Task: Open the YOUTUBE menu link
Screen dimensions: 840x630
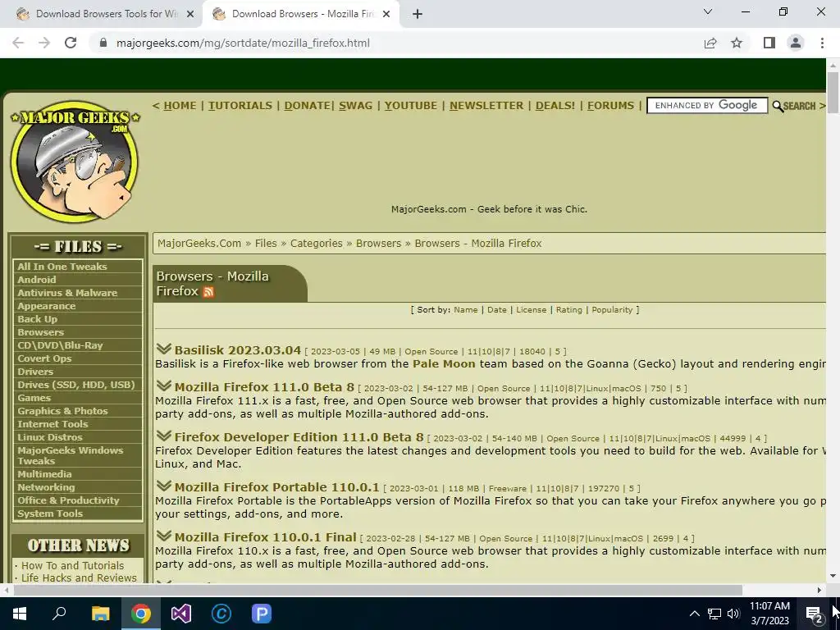Action: [x=411, y=106]
